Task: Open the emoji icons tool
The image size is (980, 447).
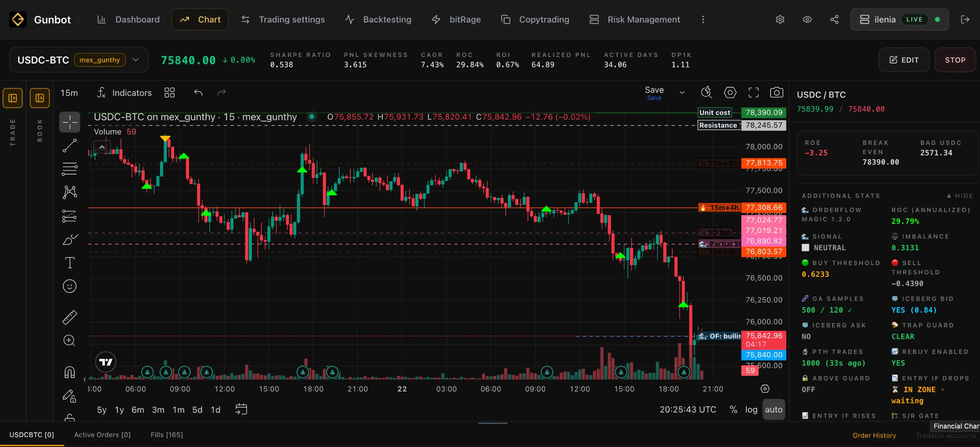Action: [70, 286]
